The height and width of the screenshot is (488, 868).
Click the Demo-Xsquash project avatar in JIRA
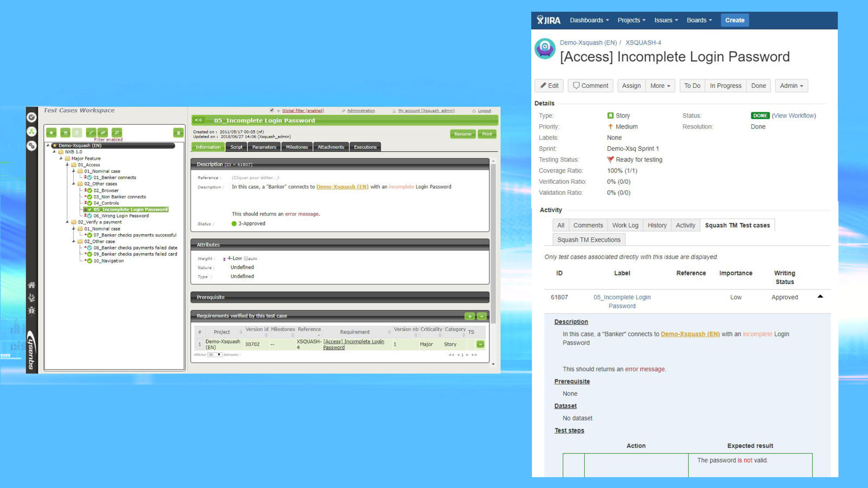pos(545,48)
